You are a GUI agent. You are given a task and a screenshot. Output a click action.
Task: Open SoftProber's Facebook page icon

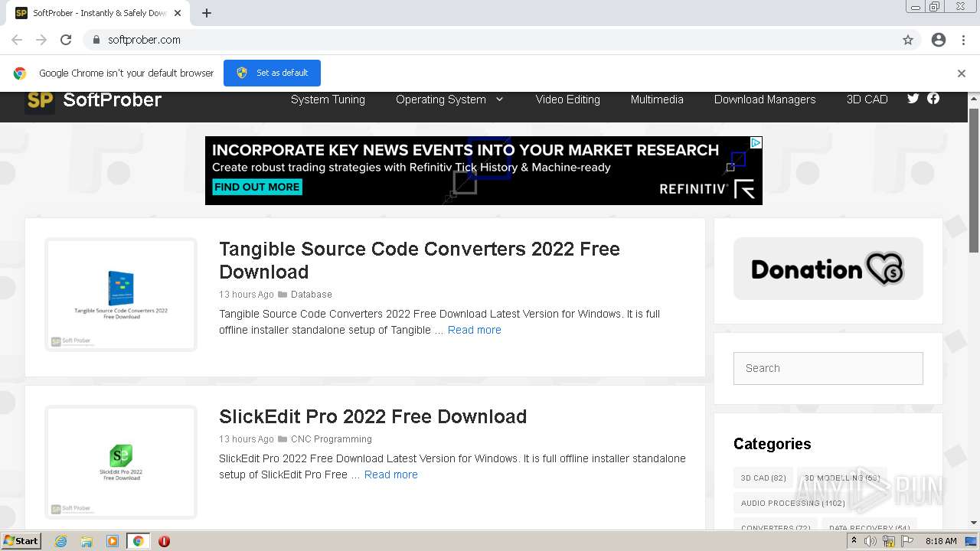pyautogui.click(x=933, y=98)
